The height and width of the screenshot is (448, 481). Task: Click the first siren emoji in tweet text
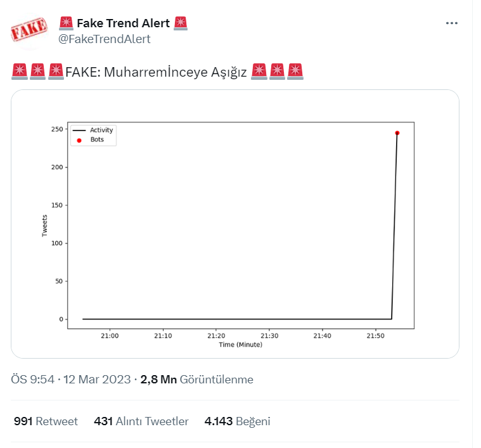(20, 72)
